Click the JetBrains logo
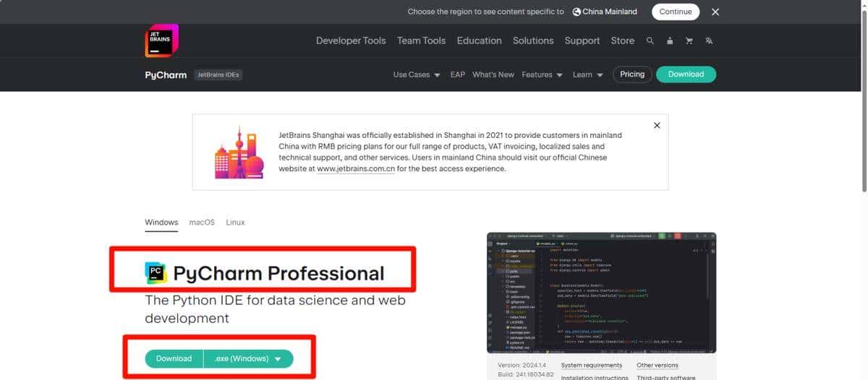The height and width of the screenshot is (380, 868). click(162, 40)
